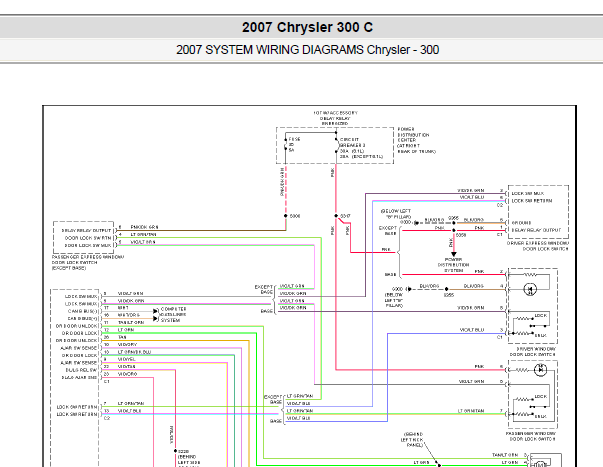The image size is (603, 467).
Task: Click the LED symbol in Passenger Window switch
Action: [x=540, y=370]
